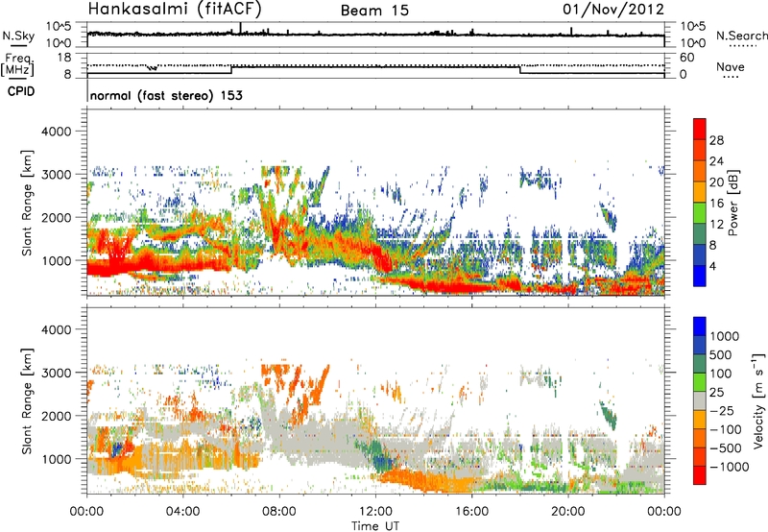This screenshot has width=768, height=532.
Task: Click '1000' on the velocity panel range axis
Action: (56, 459)
